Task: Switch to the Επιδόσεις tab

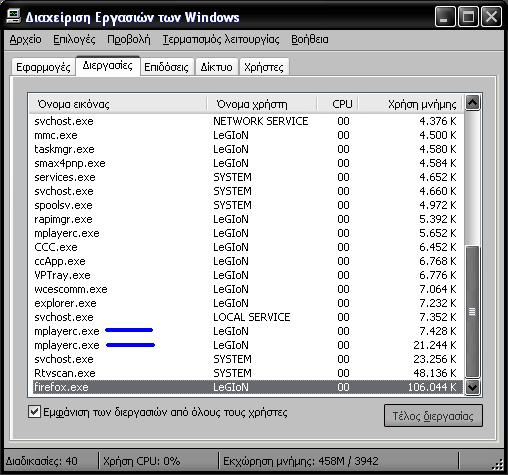Action: click(166, 67)
